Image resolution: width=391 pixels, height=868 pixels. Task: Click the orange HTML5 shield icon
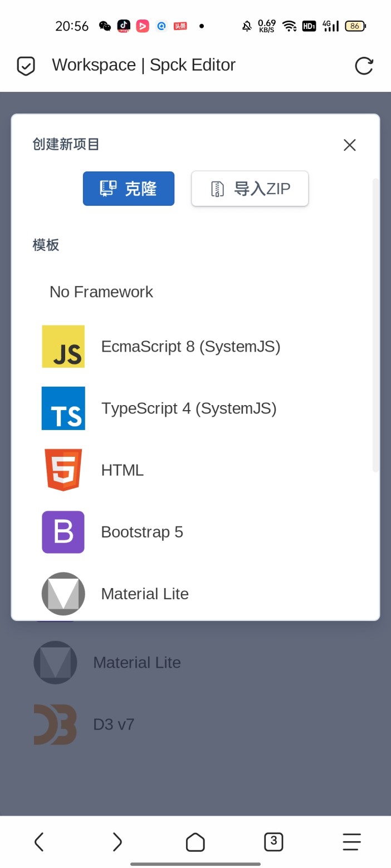pos(63,470)
